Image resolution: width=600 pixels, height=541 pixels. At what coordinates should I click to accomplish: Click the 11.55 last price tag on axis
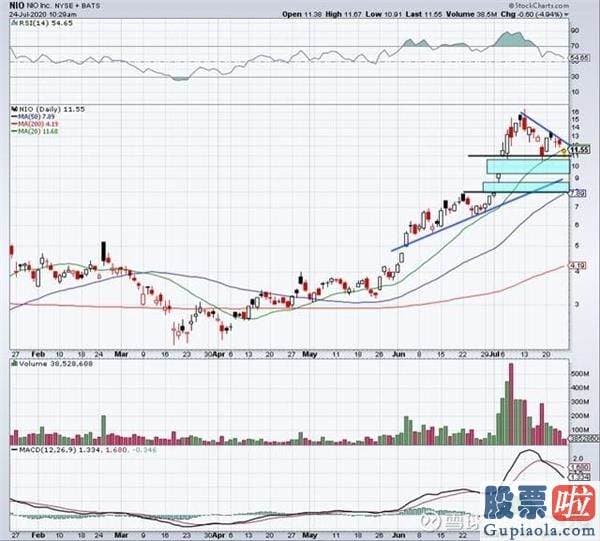click(580, 150)
